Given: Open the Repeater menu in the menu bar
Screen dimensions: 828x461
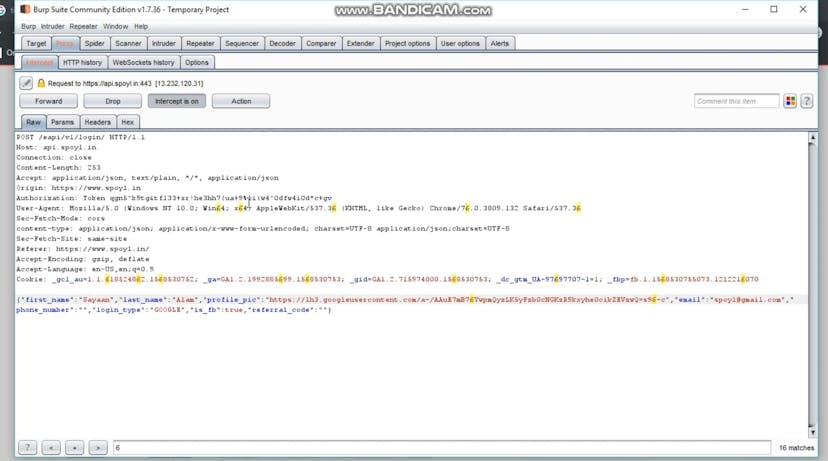Looking at the screenshot, I should 83,26.
